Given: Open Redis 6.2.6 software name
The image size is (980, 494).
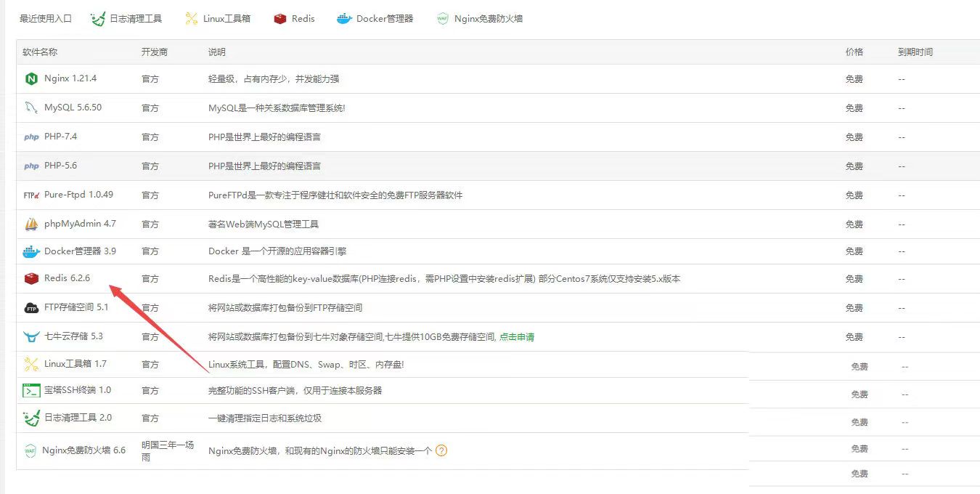Looking at the screenshot, I should (x=67, y=279).
